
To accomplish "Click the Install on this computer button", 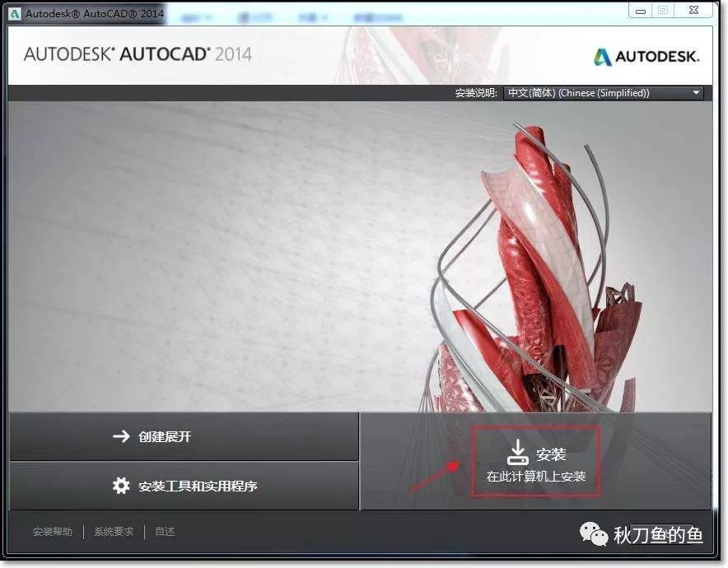I will coord(535,461).
